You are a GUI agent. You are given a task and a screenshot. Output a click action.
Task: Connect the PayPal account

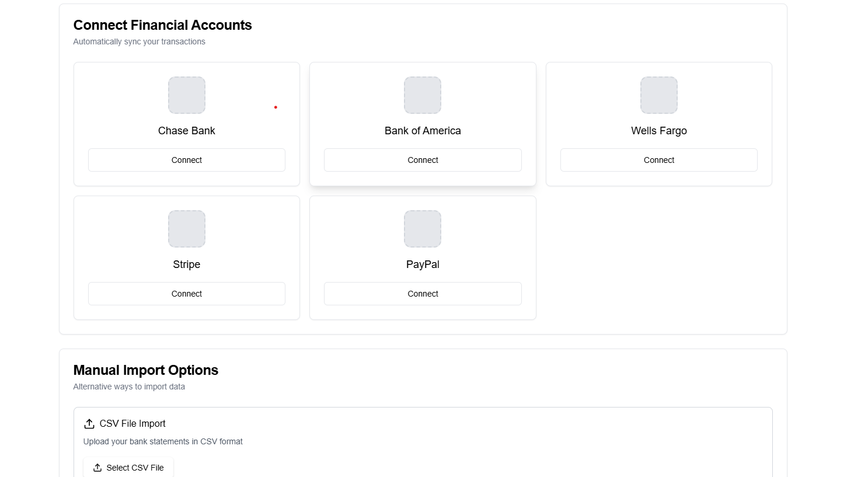click(423, 294)
